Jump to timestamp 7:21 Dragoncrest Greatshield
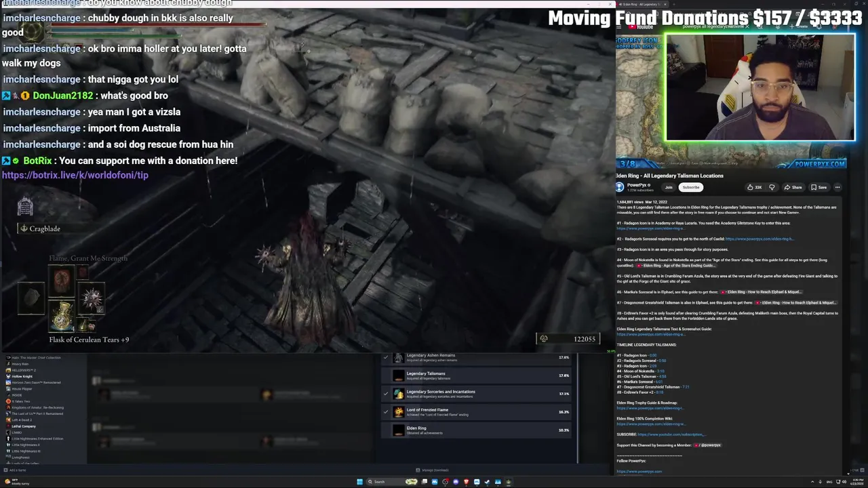868x488 pixels. coord(686,387)
